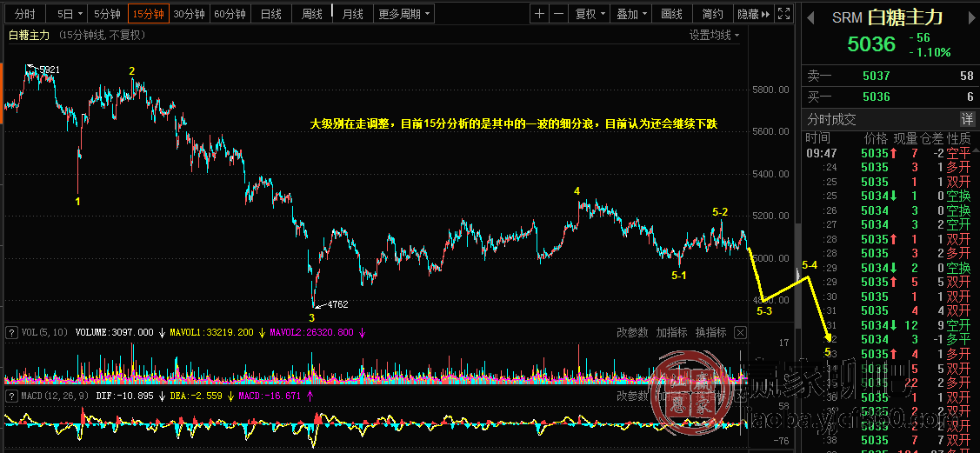980x453 pixels.
Task: Click the 时间 column header
Action: (x=817, y=138)
